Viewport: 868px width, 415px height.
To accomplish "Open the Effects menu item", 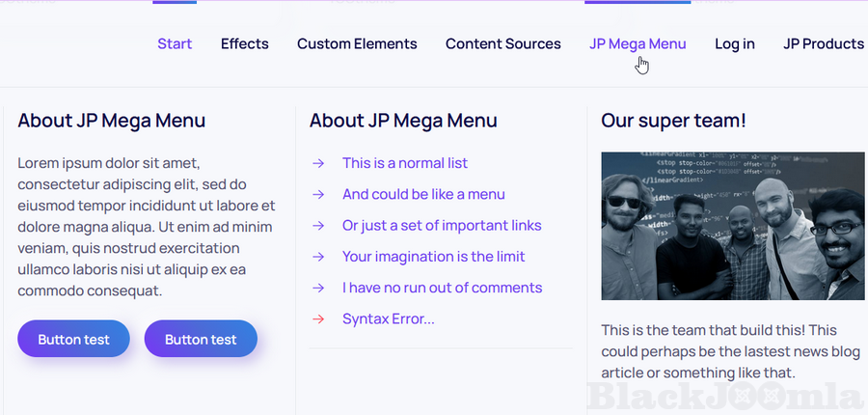I will [244, 43].
